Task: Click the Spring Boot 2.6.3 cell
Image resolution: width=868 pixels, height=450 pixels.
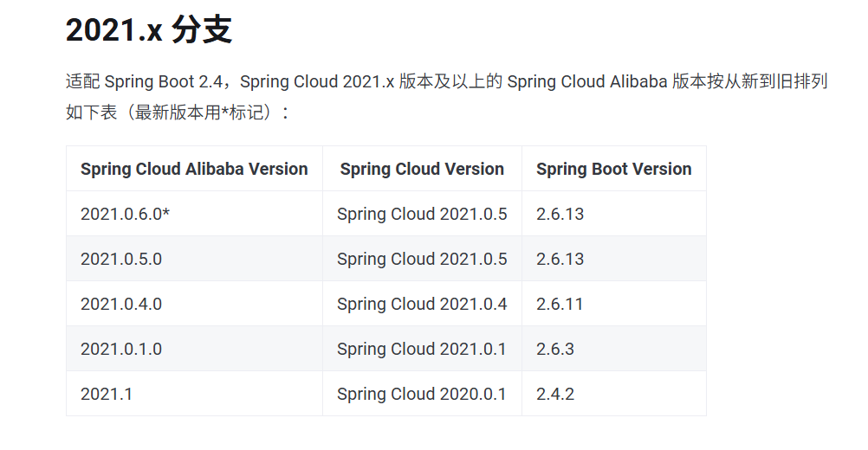Action: [x=555, y=349]
